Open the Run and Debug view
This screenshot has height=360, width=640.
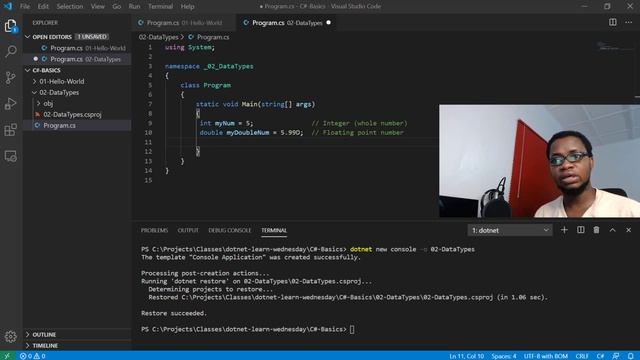point(11,104)
